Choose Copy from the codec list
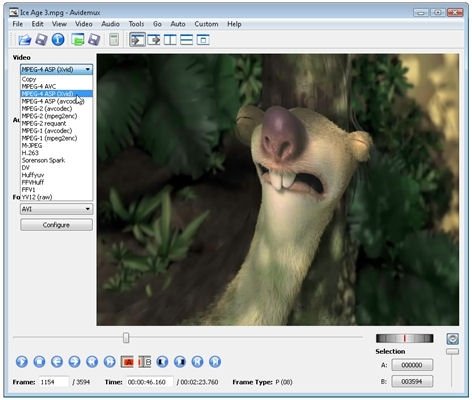The width and height of the screenshot is (472, 400). coord(57,79)
